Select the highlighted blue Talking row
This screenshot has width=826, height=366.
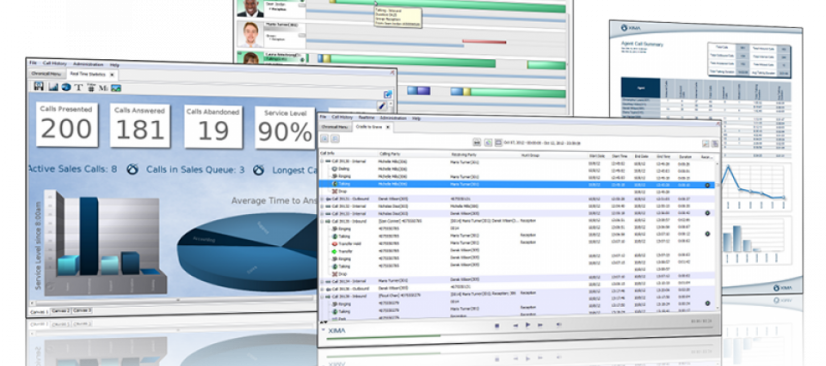click(516, 185)
